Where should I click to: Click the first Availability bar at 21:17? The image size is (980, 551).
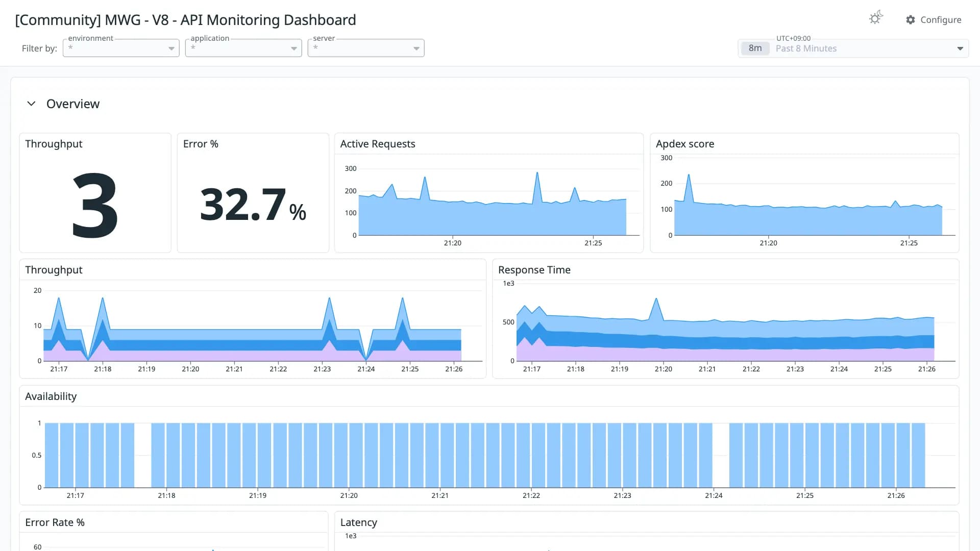click(51, 455)
